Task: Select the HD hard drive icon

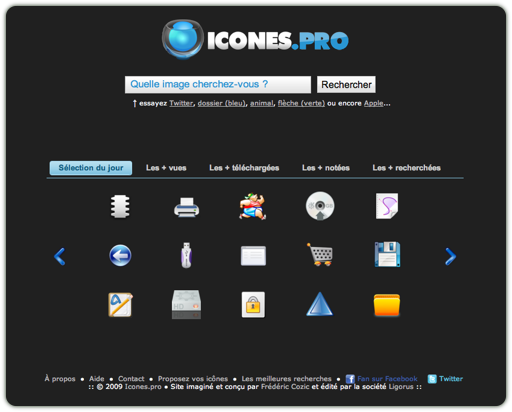Action: coord(186,304)
